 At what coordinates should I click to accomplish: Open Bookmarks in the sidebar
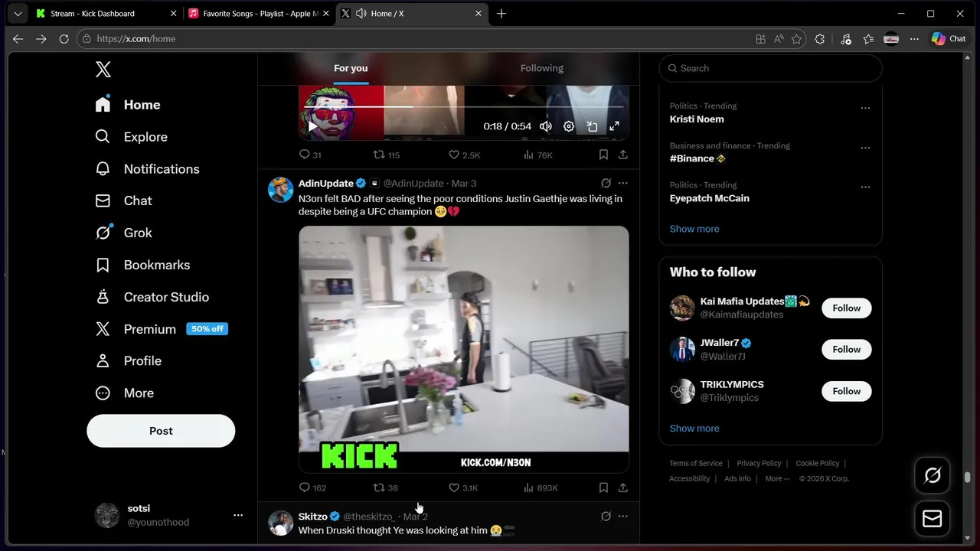(142, 265)
